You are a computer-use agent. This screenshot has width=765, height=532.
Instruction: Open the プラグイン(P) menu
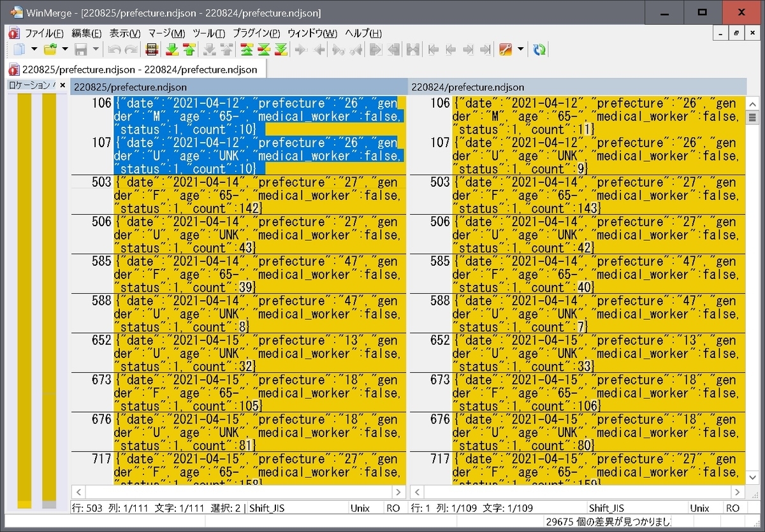coord(256,33)
